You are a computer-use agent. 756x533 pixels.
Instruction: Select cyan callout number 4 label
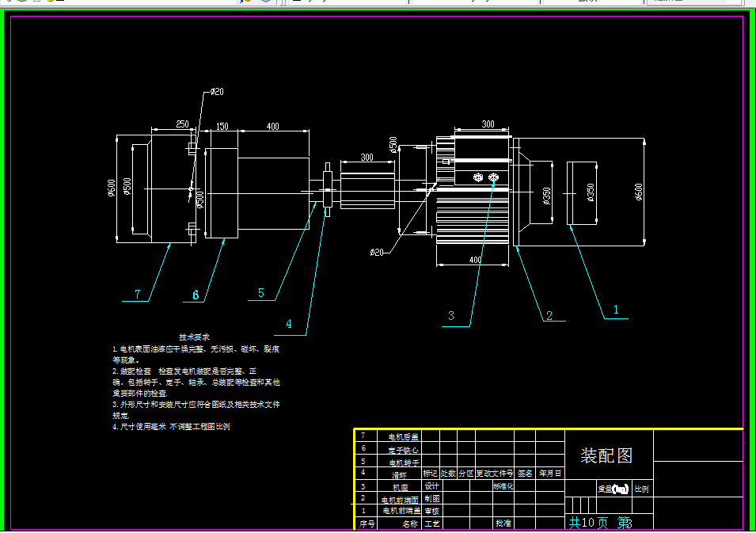point(289,324)
